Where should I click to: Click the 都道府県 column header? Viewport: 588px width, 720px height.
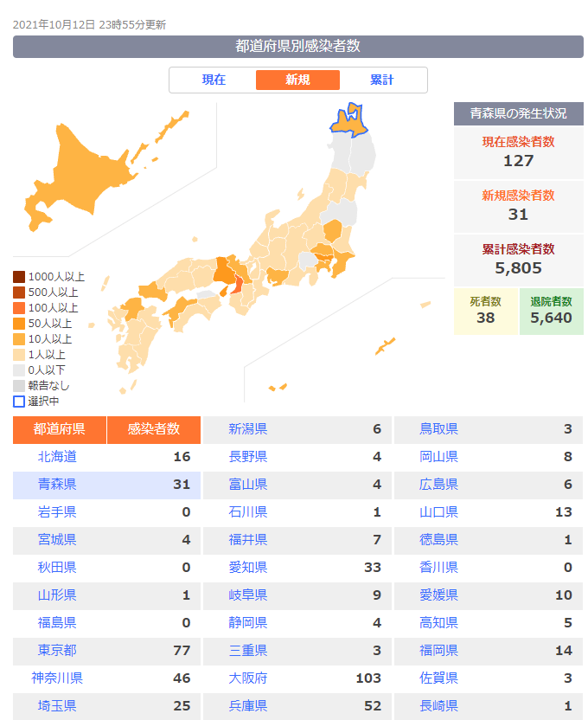(x=60, y=430)
